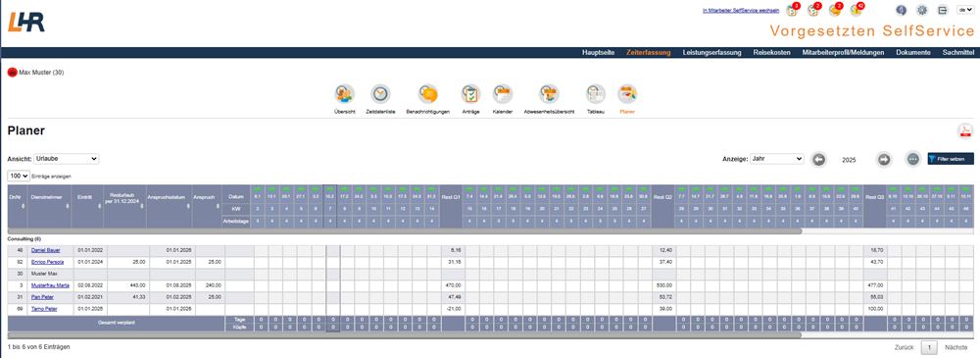Open the Daniel Bauer employee link
The image size is (980, 358).
pos(46,250)
